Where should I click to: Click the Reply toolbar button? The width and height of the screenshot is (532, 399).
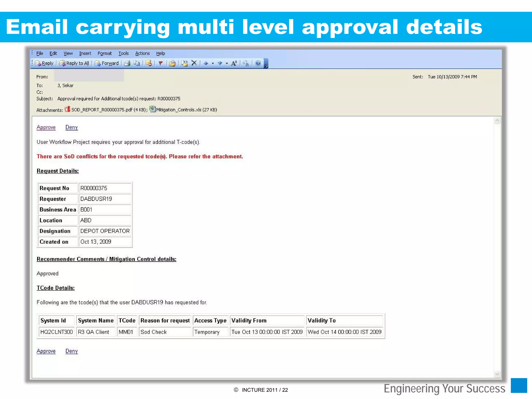coord(44,63)
